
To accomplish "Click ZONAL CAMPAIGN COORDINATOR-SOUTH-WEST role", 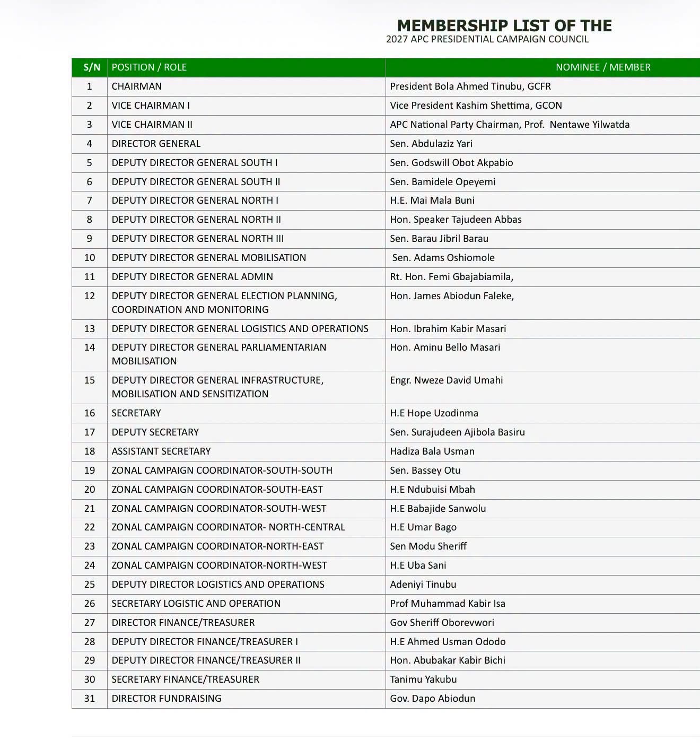I will (x=219, y=509).
